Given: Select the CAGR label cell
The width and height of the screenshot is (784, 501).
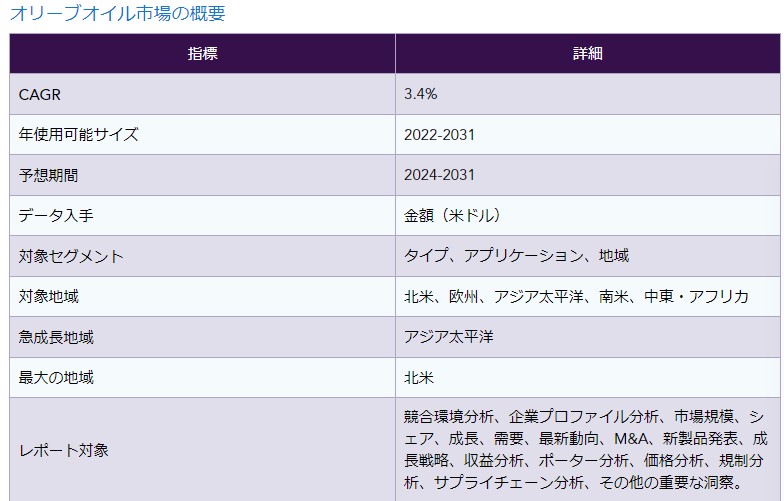Looking at the screenshot, I should point(202,94).
